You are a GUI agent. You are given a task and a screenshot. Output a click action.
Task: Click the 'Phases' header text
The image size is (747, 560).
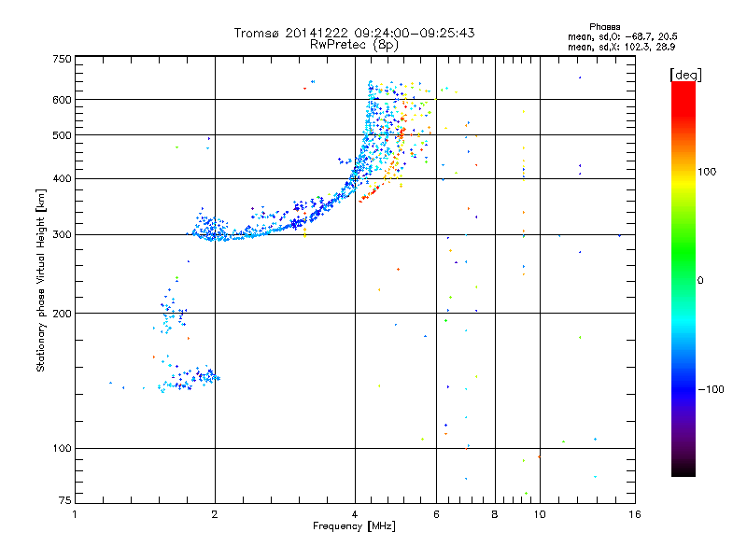pyautogui.click(x=604, y=27)
